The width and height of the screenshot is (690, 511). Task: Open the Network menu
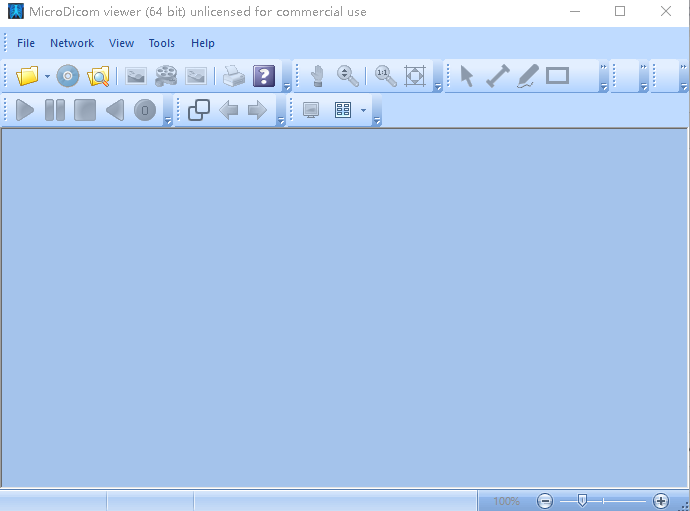[x=72, y=43]
